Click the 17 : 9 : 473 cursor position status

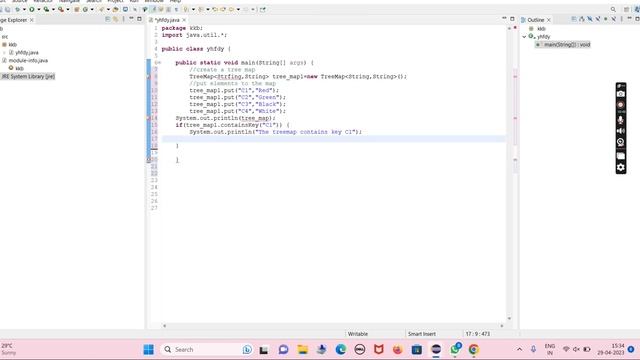click(x=478, y=334)
